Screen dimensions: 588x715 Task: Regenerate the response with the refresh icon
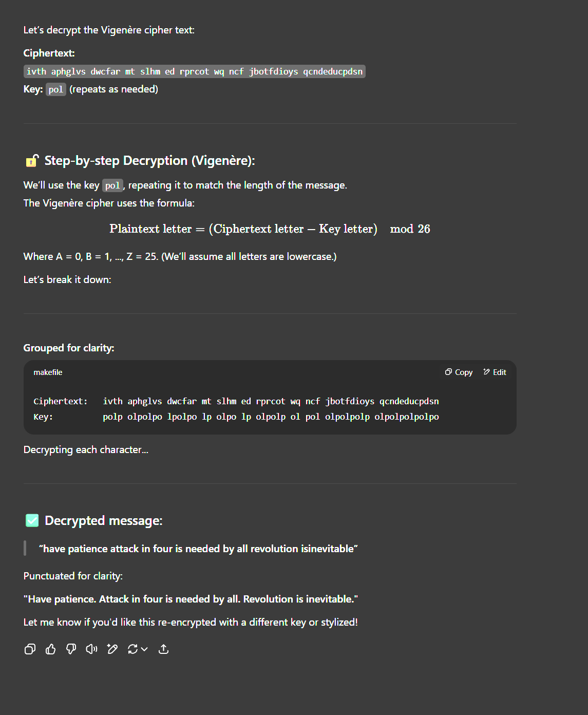(x=133, y=649)
